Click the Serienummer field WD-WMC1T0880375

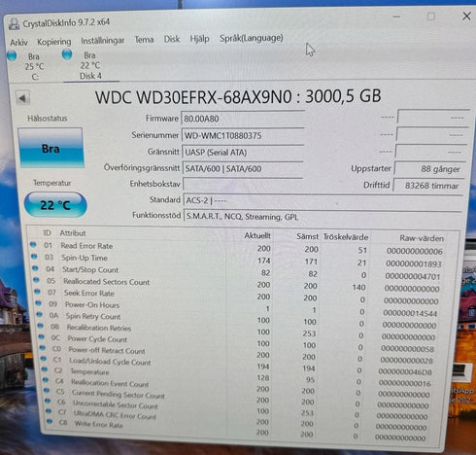click(x=243, y=135)
